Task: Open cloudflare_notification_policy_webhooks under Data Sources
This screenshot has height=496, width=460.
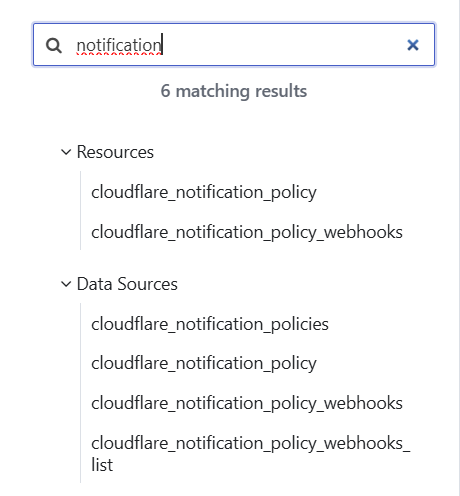Action: point(247,403)
